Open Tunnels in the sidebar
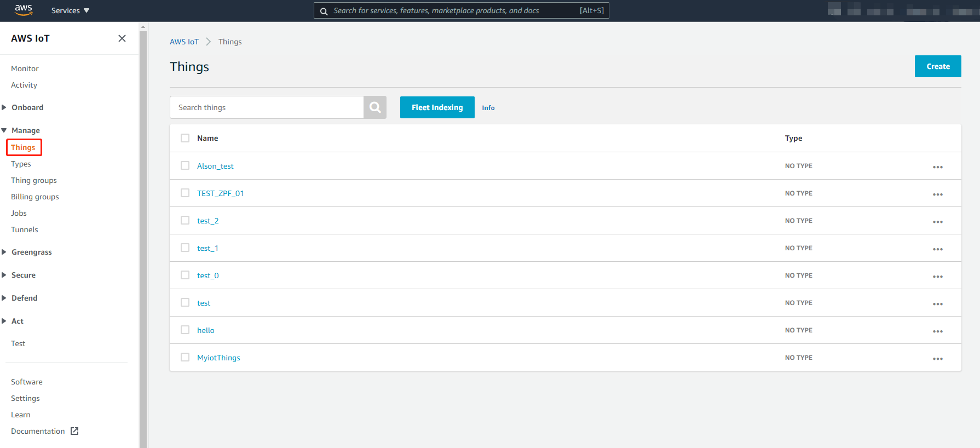The height and width of the screenshot is (448, 980). coord(25,229)
